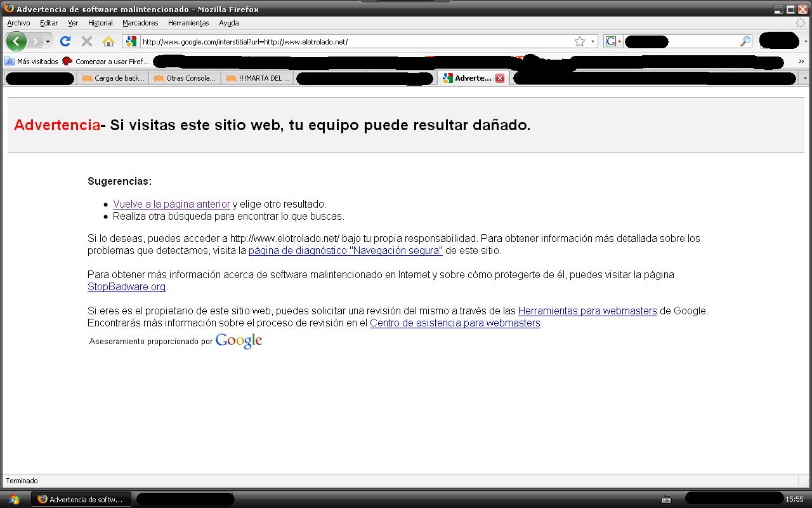812x508 pixels.
Task: Bookmark this page with the star icon
Action: (x=580, y=41)
